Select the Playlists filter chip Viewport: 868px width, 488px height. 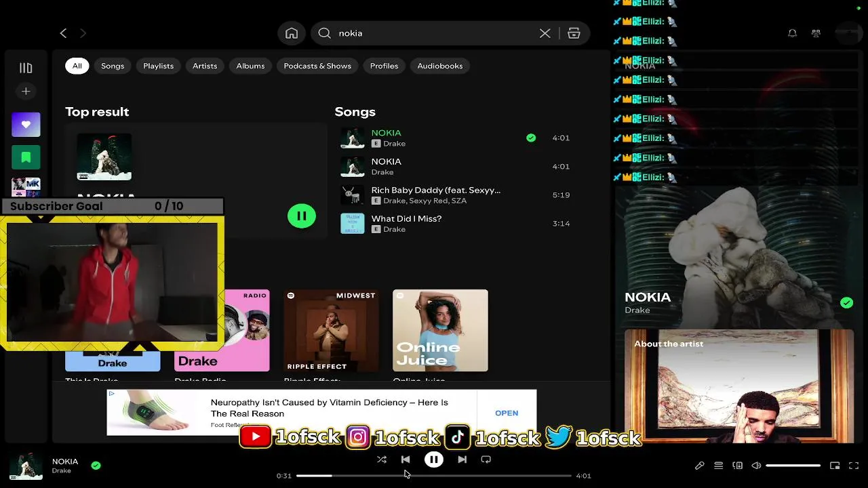tap(158, 66)
